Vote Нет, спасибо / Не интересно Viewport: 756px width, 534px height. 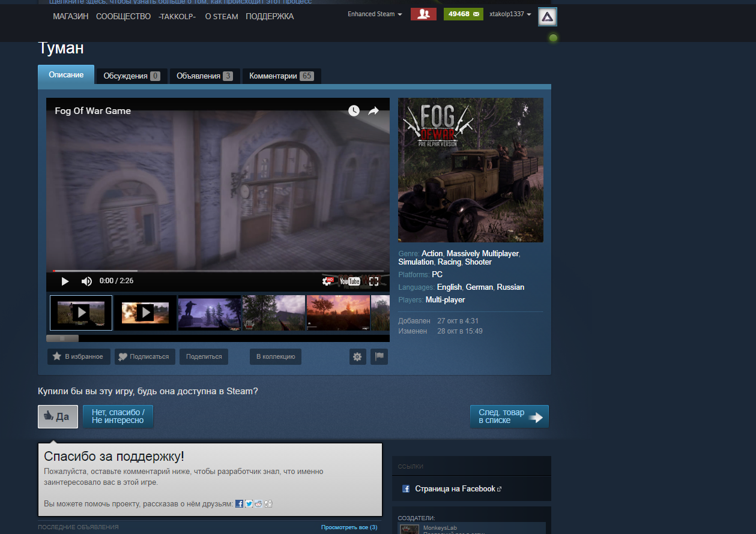click(118, 416)
